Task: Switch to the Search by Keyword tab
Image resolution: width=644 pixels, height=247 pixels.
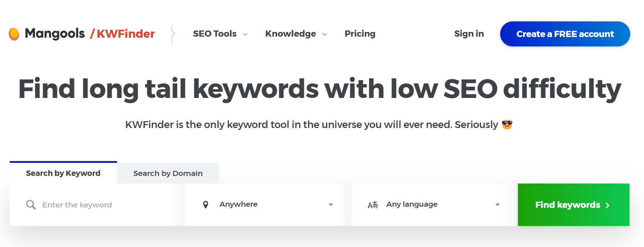Action: click(x=63, y=173)
